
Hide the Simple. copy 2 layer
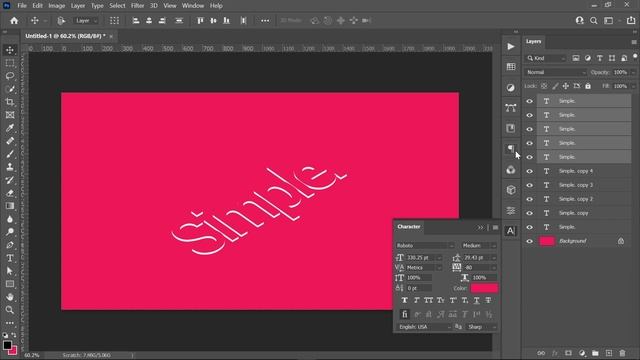529,199
